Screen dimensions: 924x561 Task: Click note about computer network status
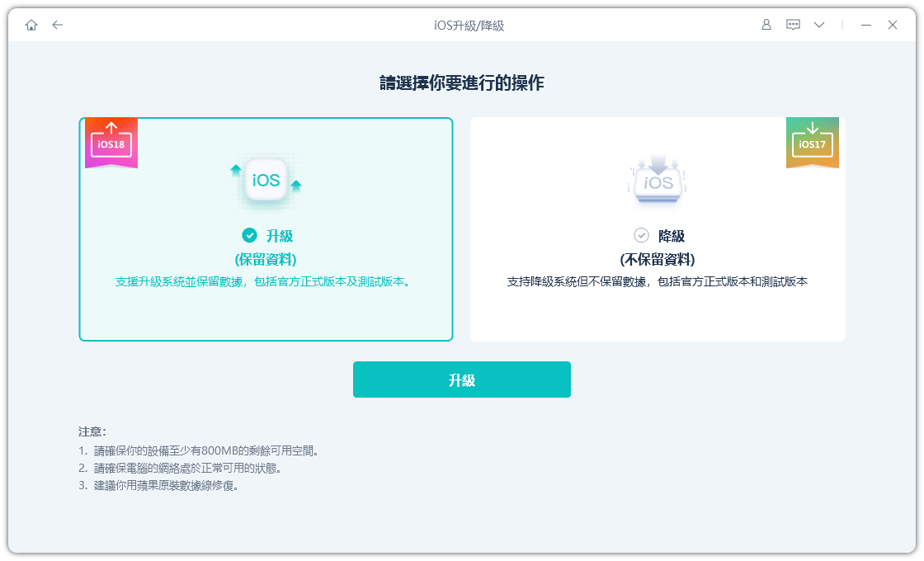click(181, 469)
